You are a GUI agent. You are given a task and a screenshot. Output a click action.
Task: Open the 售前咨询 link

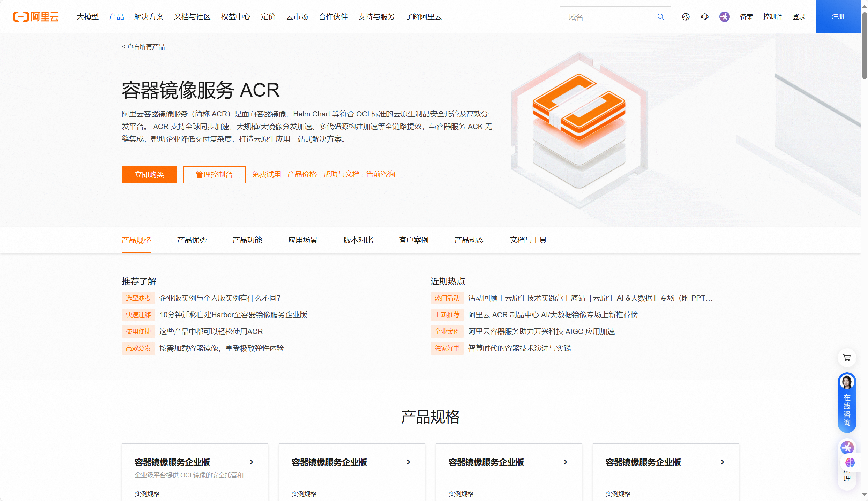[381, 174]
